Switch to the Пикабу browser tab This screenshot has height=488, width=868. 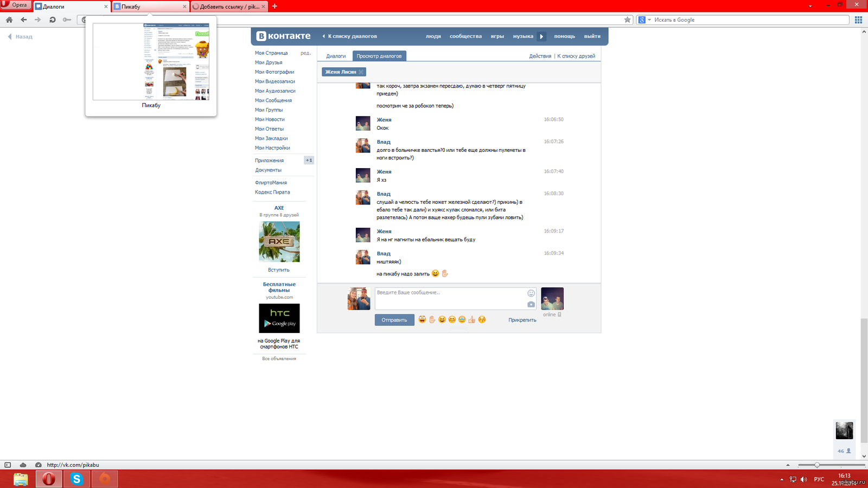tap(149, 7)
